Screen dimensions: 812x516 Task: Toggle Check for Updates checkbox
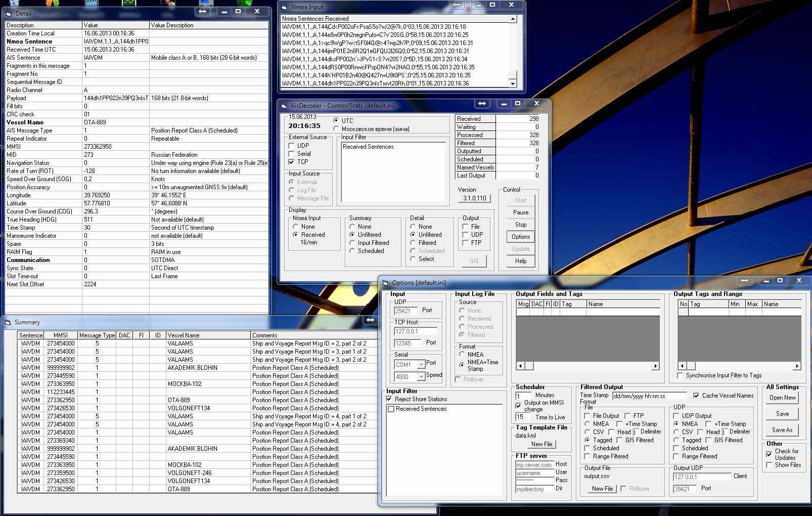click(769, 454)
